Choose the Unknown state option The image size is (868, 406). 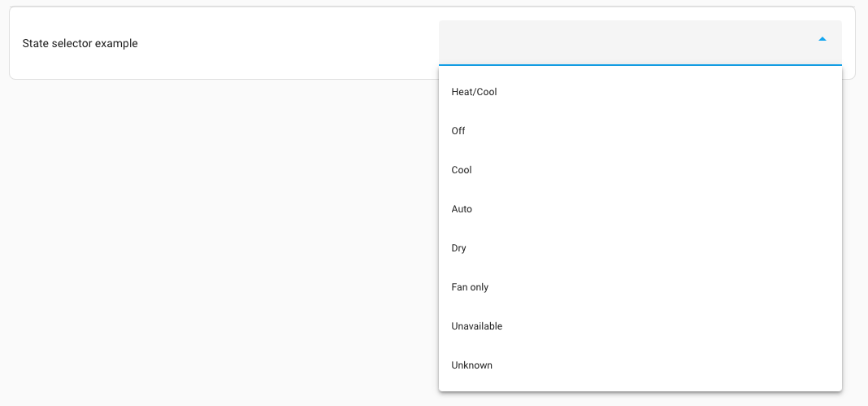(x=472, y=365)
